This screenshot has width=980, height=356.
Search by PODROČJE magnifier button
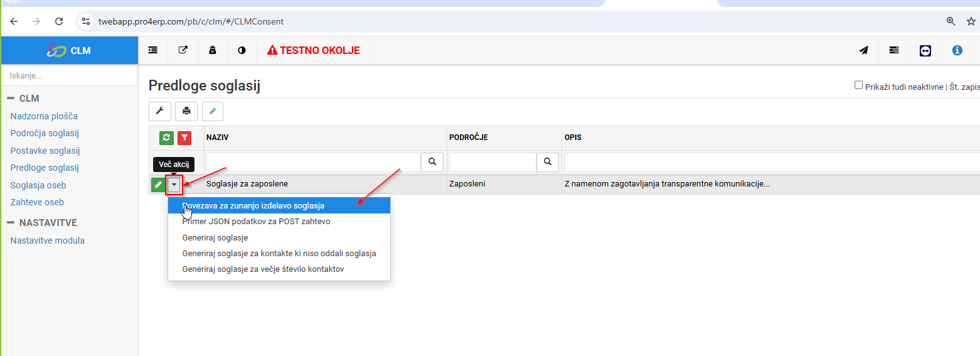[x=548, y=162]
